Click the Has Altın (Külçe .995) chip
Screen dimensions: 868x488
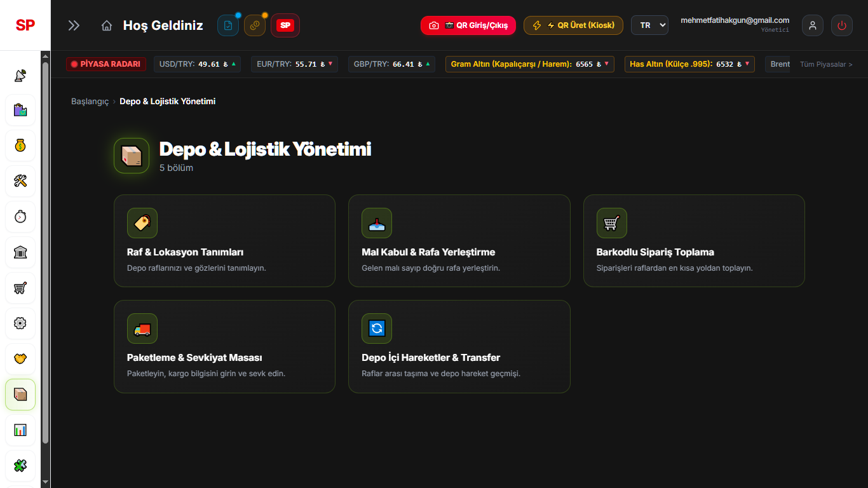pyautogui.click(x=689, y=64)
